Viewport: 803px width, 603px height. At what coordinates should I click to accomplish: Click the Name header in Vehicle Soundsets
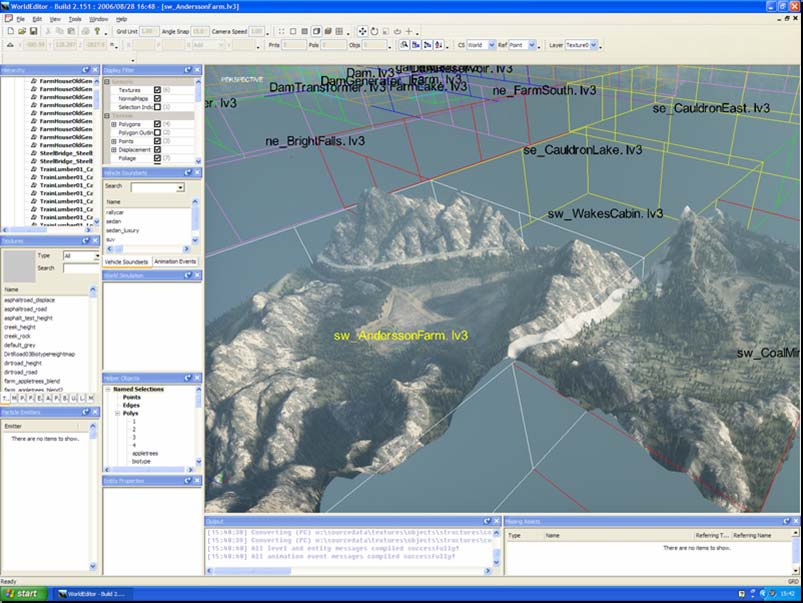click(x=147, y=202)
